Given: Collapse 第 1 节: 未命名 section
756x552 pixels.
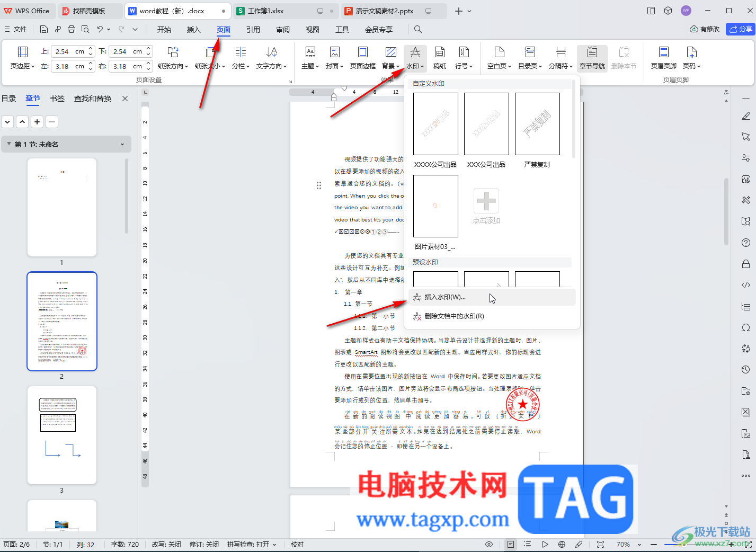Looking at the screenshot, I should tap(9, 144).
